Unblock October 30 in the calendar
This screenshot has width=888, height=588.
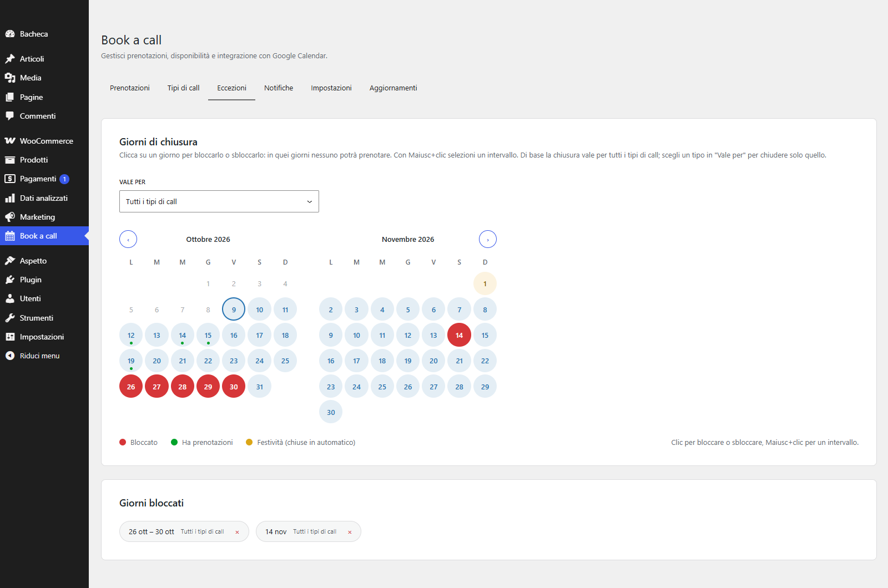tap(234, 387)
